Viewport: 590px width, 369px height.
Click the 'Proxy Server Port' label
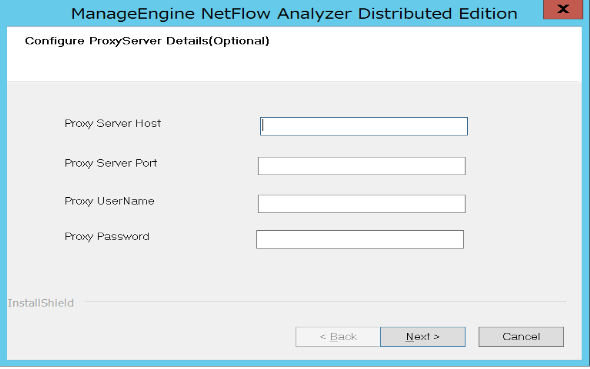[x=111, y=163]
